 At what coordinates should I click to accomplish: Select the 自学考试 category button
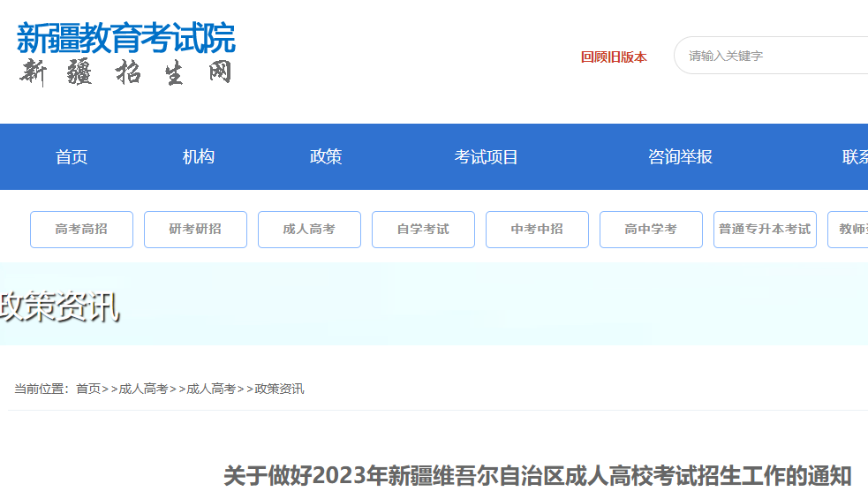click(x=424, y=230)
